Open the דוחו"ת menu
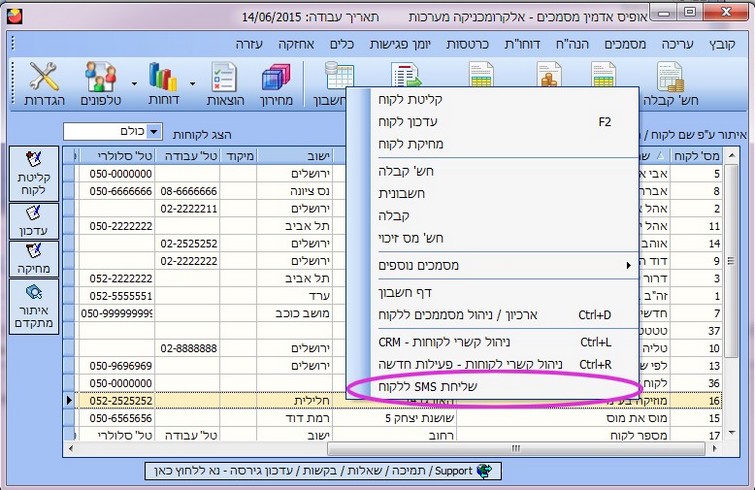Screen dimensions: 755x490 point(522,44)
